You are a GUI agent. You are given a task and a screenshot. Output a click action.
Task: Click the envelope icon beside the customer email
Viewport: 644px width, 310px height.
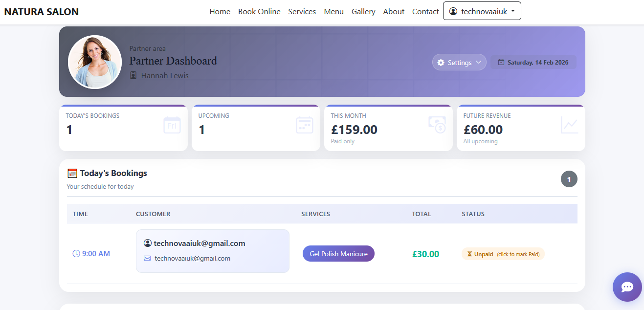click(x=147, y=258)
